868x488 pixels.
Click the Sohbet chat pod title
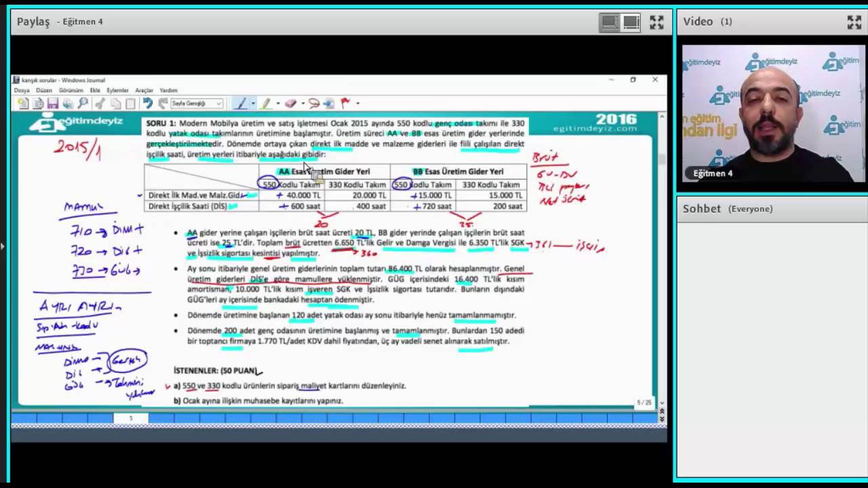click(701, 209)
